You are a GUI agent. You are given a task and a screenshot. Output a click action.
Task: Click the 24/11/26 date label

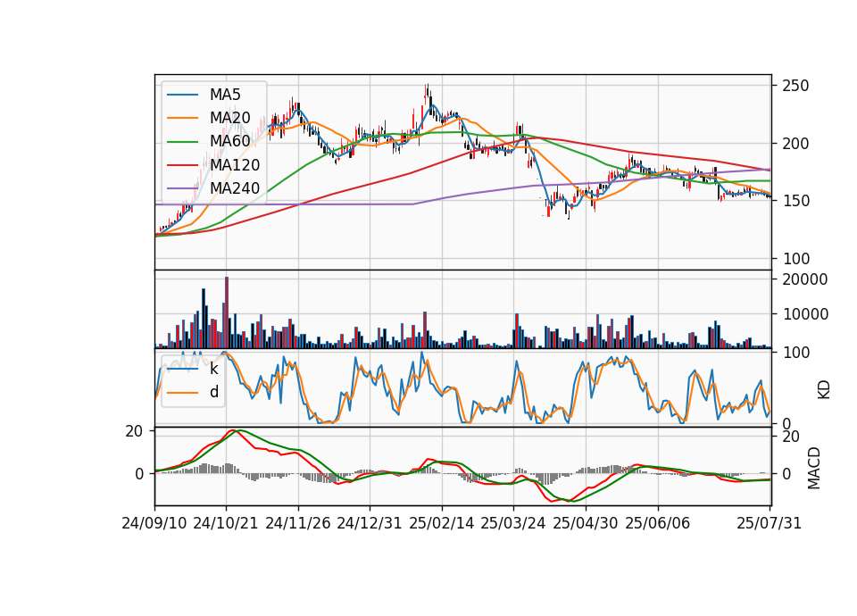pyautogui.click(x=298, y=523)
